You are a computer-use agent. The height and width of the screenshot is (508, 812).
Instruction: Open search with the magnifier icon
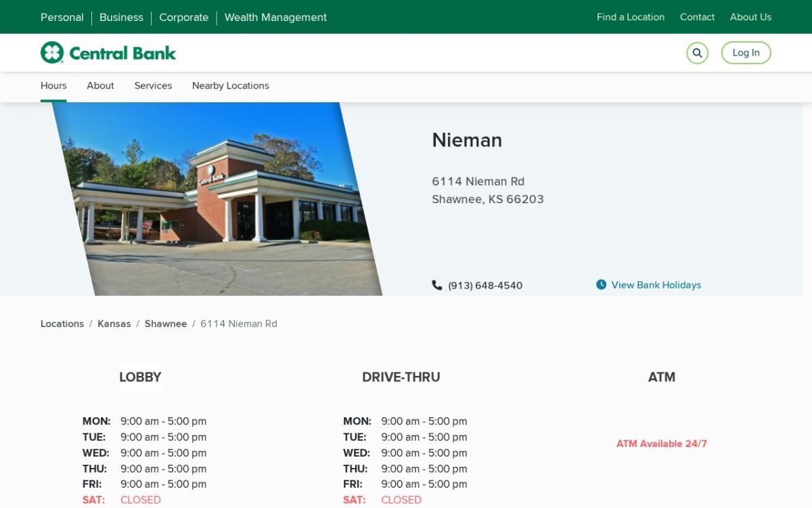(x=697, y=53)
